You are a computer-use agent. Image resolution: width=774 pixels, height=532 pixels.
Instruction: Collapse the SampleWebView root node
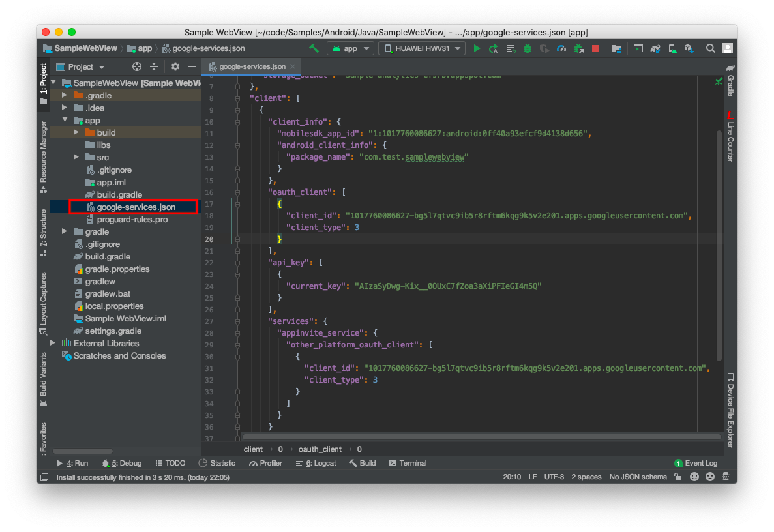click(53, 82)
